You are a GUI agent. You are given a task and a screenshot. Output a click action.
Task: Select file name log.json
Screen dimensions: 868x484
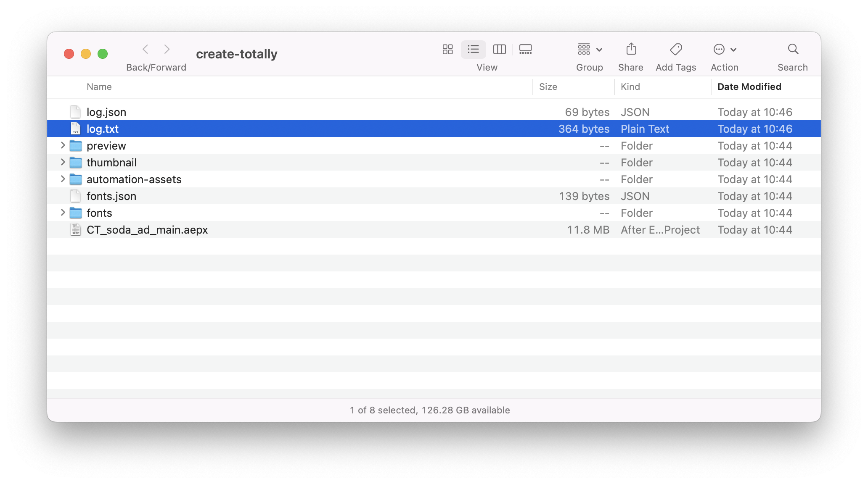pos(106,112)
